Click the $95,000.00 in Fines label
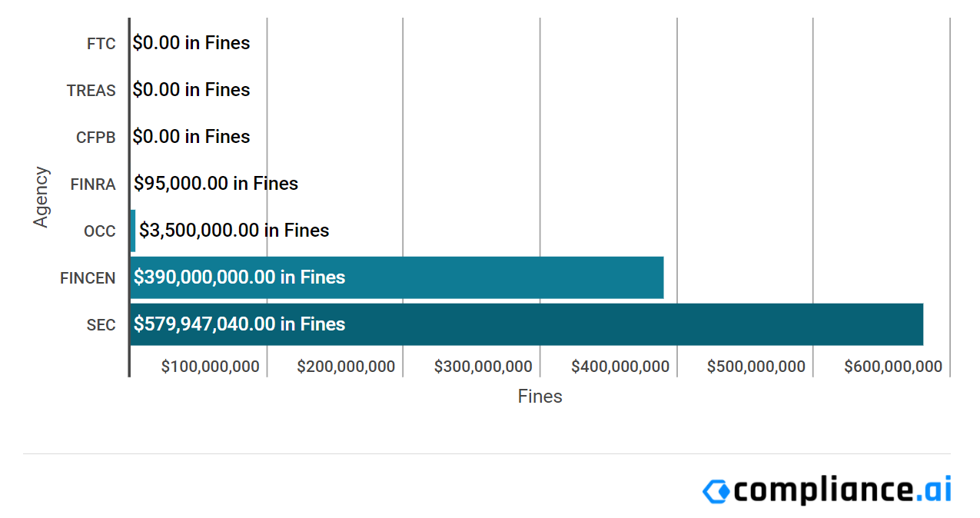This screenshot has height=518, width=980. (x=216, y=184)
